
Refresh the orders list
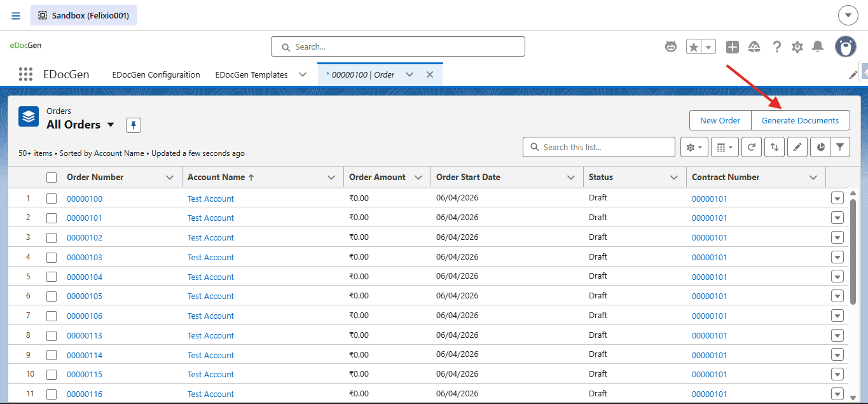tap(752, 147)
